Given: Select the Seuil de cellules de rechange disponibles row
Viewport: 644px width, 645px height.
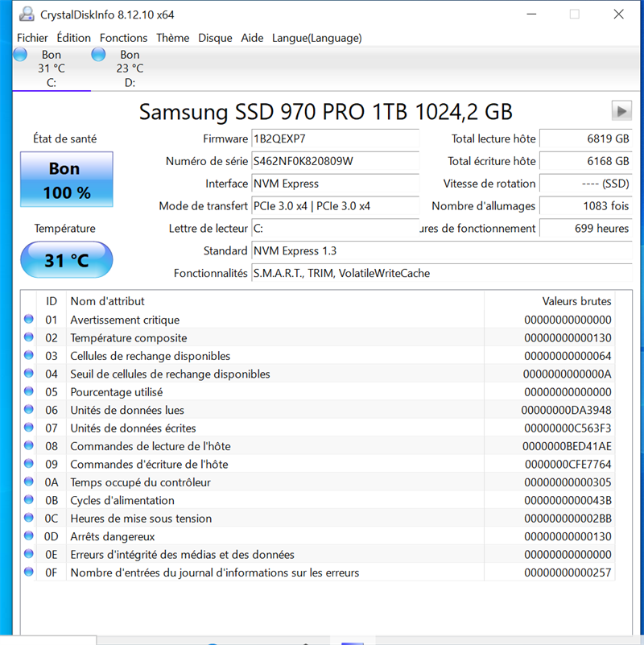Looking at the screenshot, I should 318,374.
